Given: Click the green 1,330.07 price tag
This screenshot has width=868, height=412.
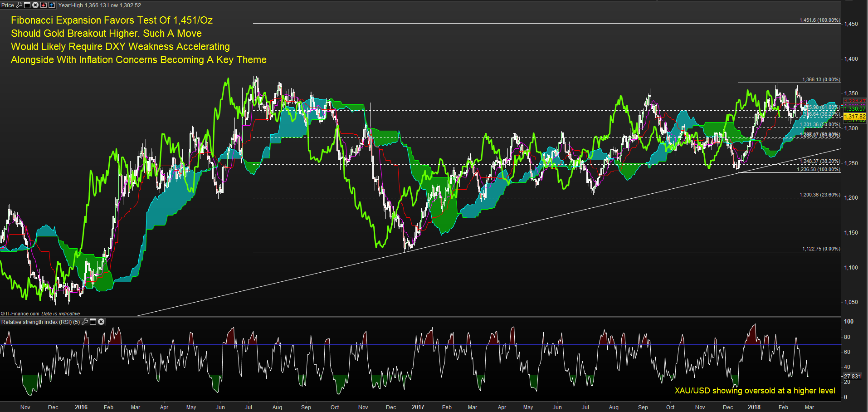Looking at the screenshot, I should point(854,109).
